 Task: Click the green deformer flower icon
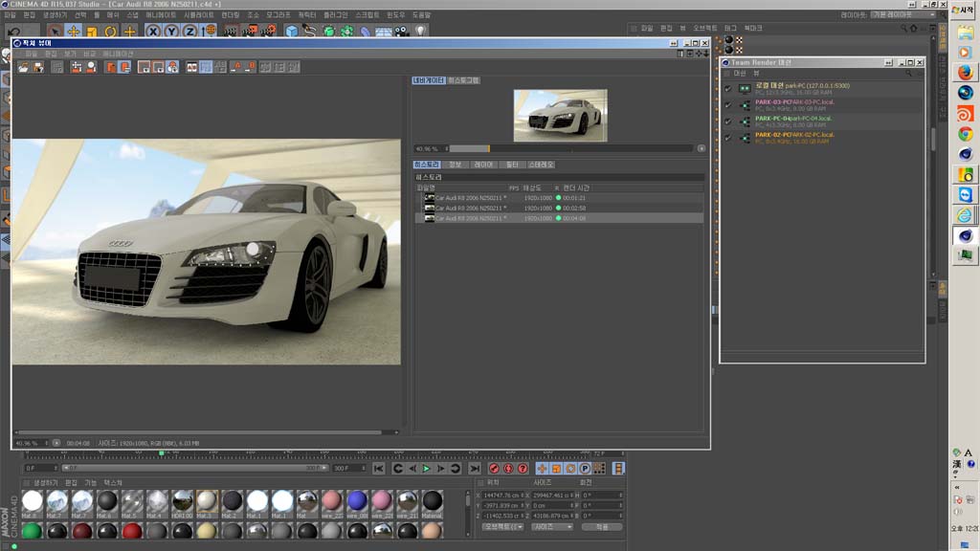[346, 31]
